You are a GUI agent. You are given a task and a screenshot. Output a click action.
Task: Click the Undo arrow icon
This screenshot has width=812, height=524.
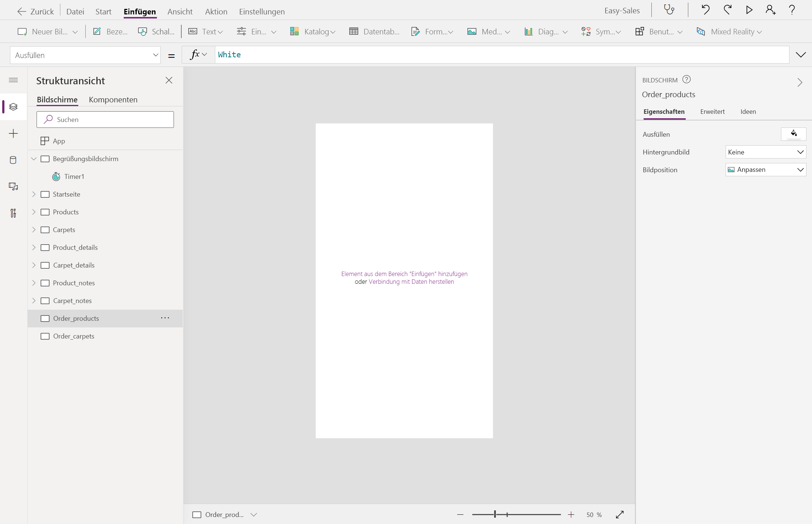click(x=705, y=10)
